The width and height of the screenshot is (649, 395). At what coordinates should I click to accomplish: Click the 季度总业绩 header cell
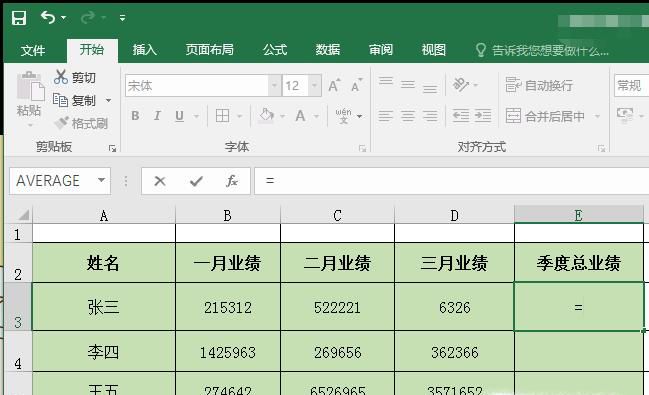coord(579,263)
